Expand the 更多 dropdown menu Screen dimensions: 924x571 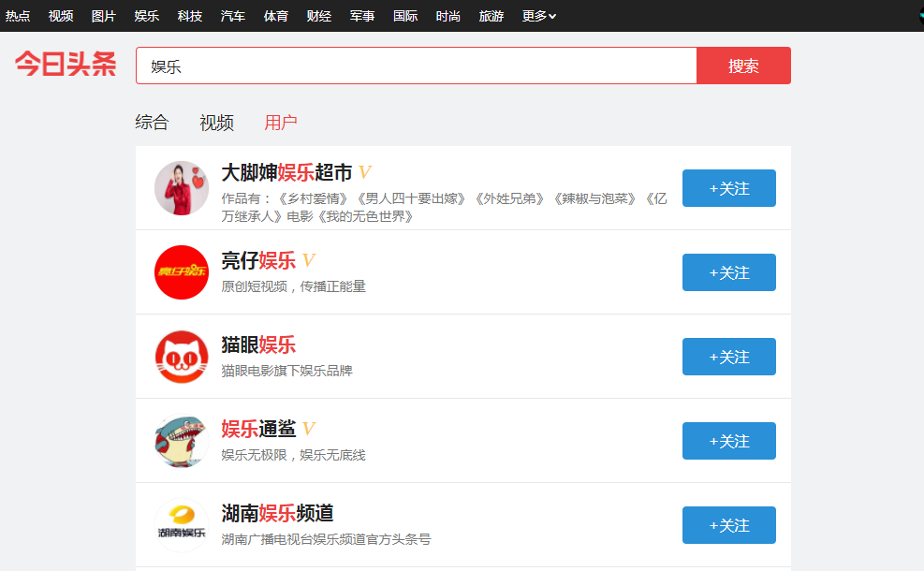pyautogui.click(x=539, y=16)
